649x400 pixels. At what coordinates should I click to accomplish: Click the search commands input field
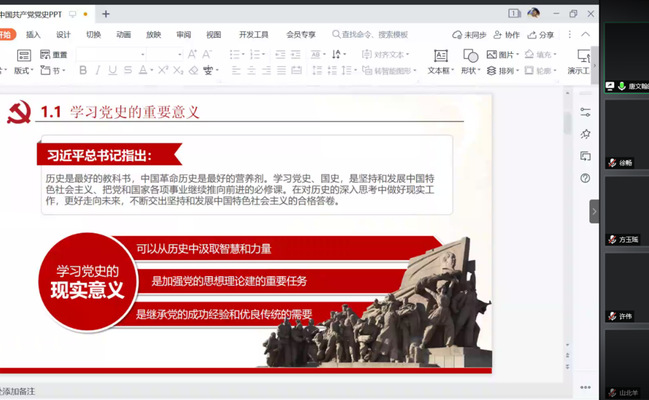click(378, 34)
